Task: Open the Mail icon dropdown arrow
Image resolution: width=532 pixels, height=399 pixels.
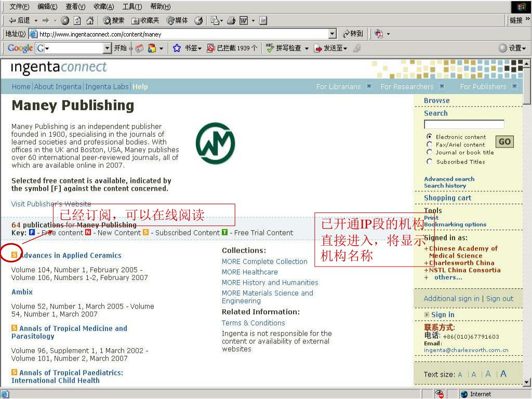Action: (x=221, y=21)
